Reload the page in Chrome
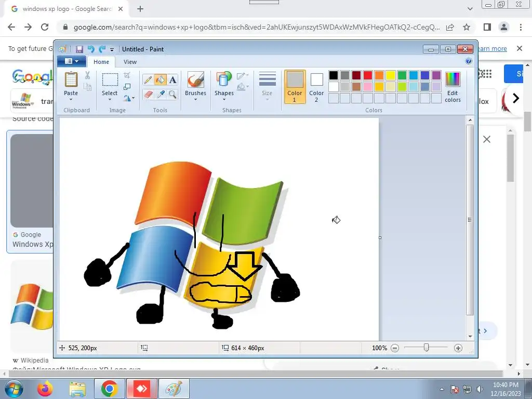This screenshot has height=399, width=532. 45,27
